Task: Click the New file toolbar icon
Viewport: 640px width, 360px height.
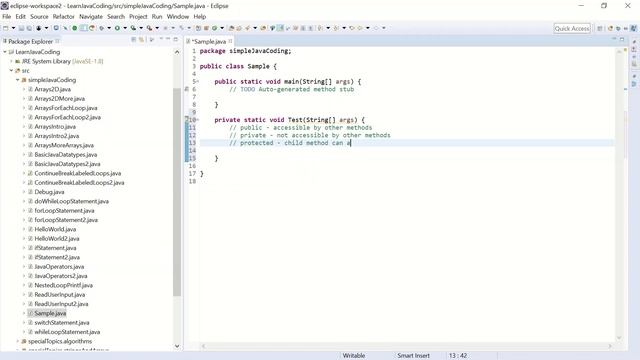Action: [5, 28]
